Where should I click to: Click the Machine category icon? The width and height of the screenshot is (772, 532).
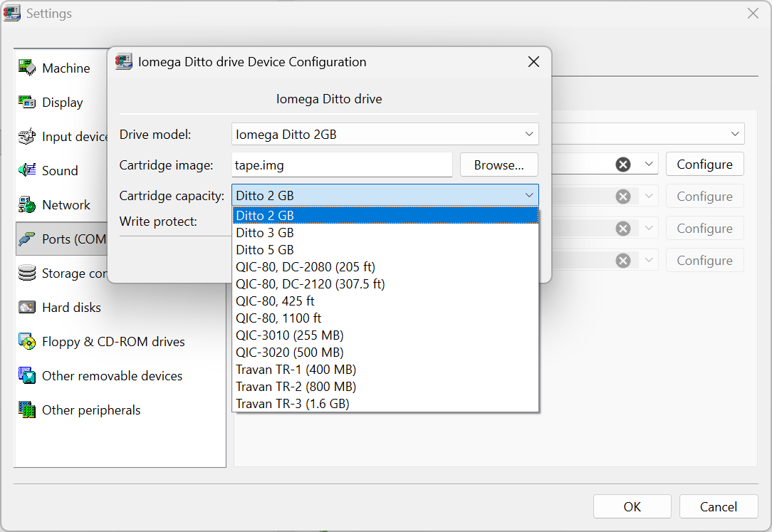point(27,68)
